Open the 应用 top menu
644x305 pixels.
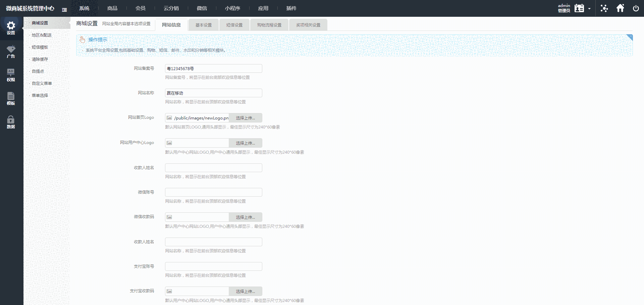point(263,8)
